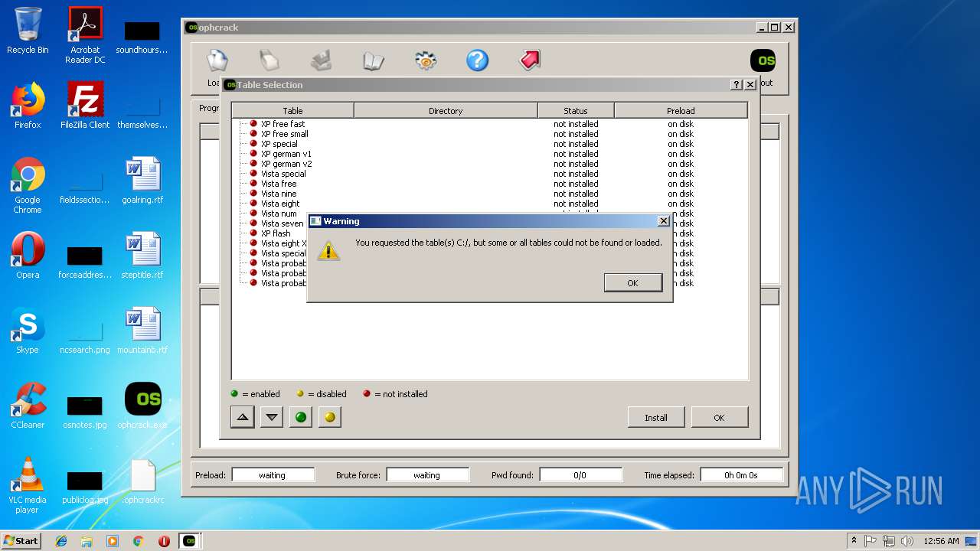
Task: Move table up with the up-arrow button
Action: pos(243,417)
